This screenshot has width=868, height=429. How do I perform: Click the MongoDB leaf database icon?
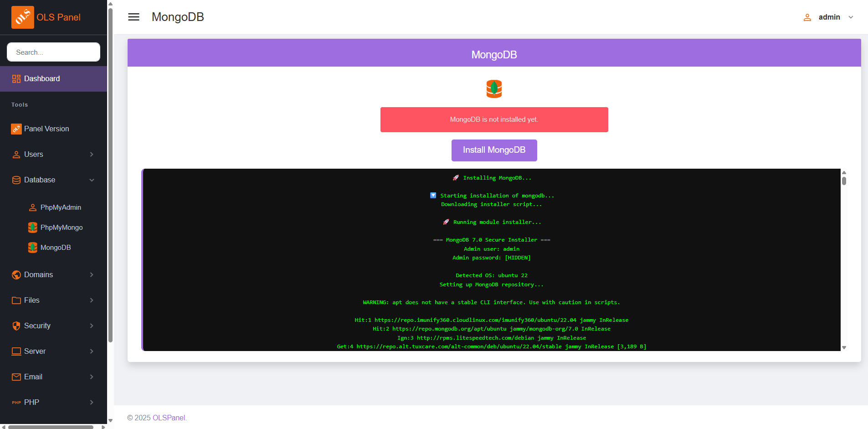pos(494,89)
